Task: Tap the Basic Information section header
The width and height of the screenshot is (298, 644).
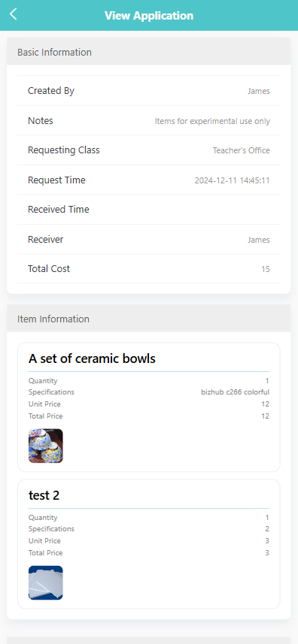Action: [x=149, y=52]
